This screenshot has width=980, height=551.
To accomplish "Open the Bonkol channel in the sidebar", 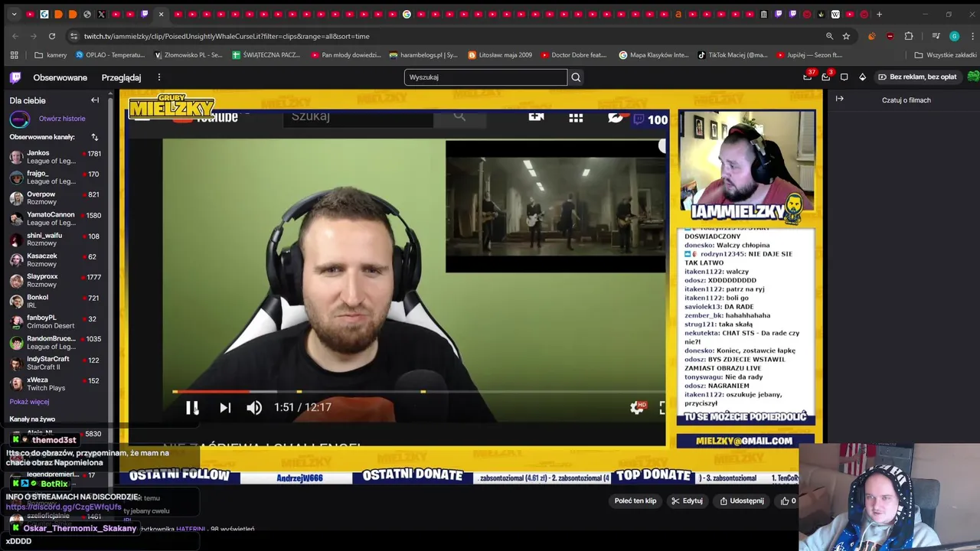I will pyautogui.click(x=55, y=302).
